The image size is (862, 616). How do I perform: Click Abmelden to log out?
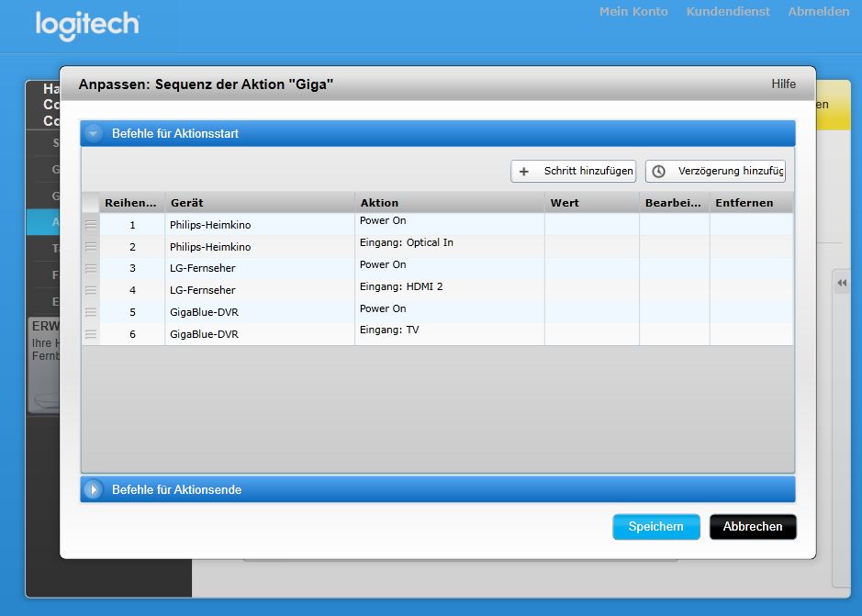[x=818, y=12]
